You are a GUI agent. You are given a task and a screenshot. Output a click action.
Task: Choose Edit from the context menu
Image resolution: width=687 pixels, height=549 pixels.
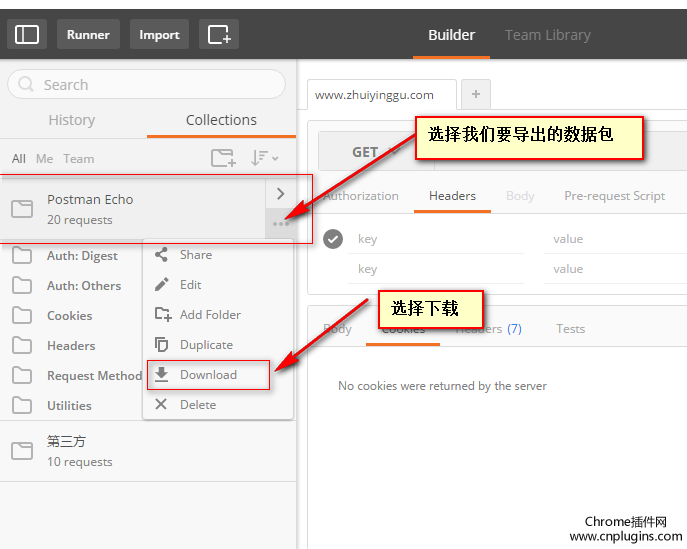(218, 285)
